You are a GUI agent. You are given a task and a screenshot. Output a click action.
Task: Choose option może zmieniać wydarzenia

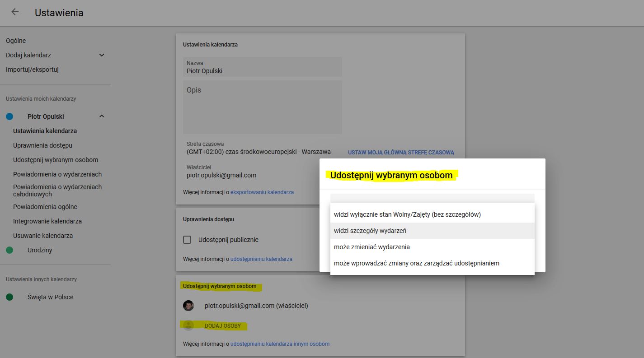[432, 247]
